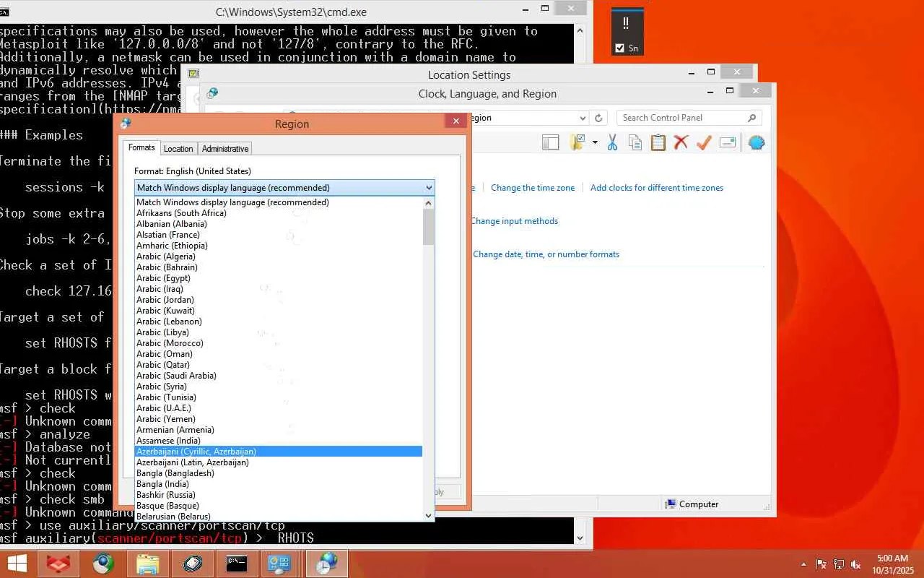The height and width of the screenshot is (578, 924).
Task: Click the orange checkmark icon
Action: point(704,142)
